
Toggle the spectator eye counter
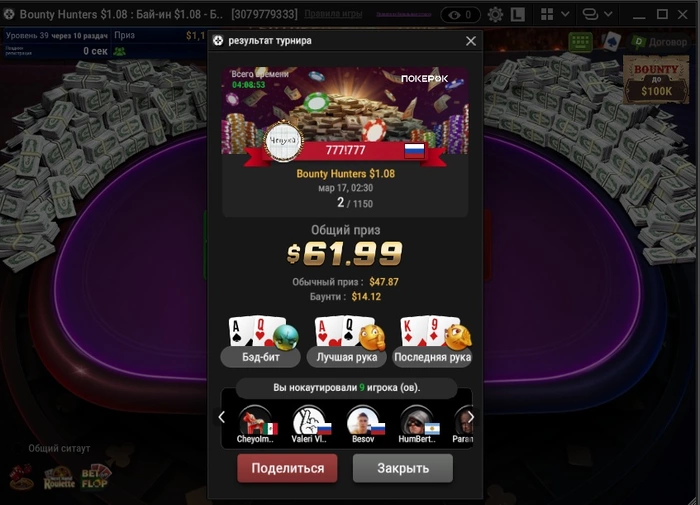(460, 15)
